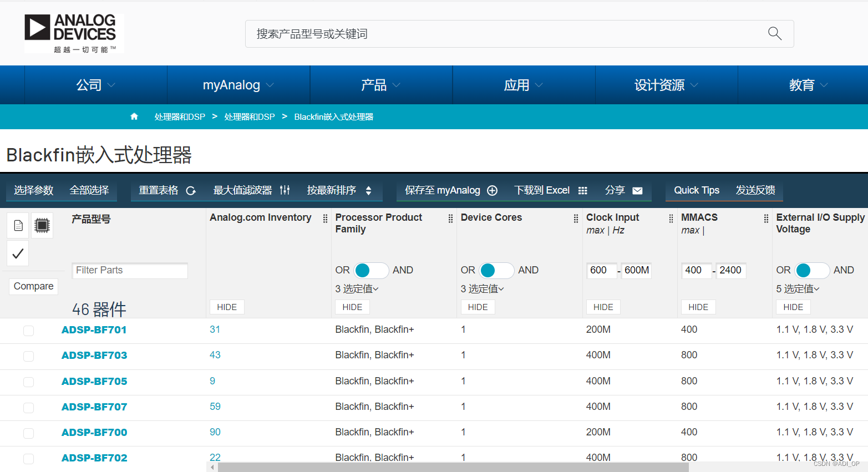This screenshot has height=472, width=868.
Task: Hide the MMACS column
Action: [698, 307]
